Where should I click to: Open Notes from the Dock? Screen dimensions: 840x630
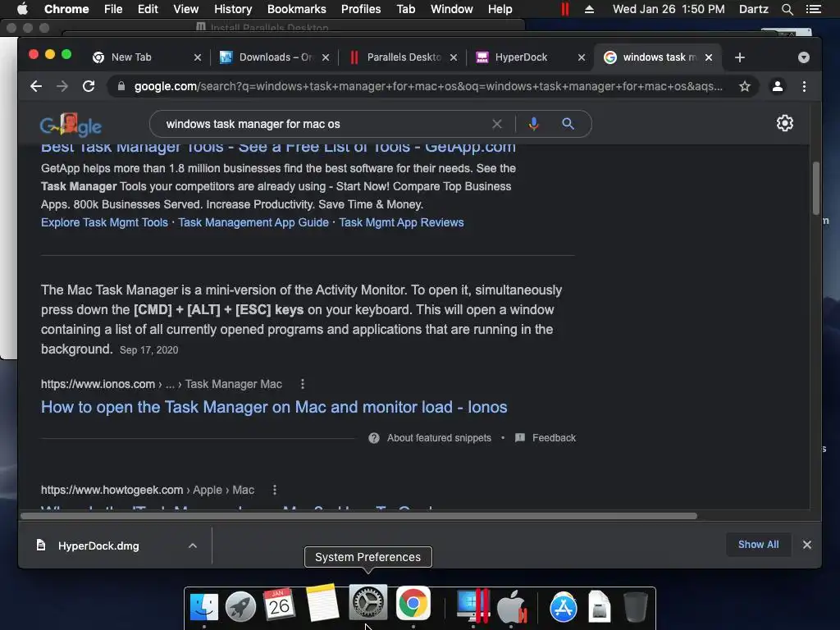[x=322, y=604]
